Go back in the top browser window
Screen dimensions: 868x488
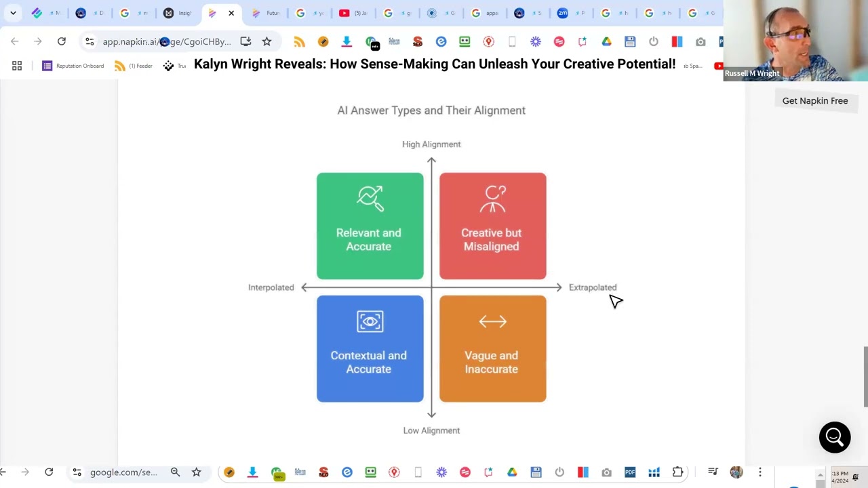(x=15, y=42)
